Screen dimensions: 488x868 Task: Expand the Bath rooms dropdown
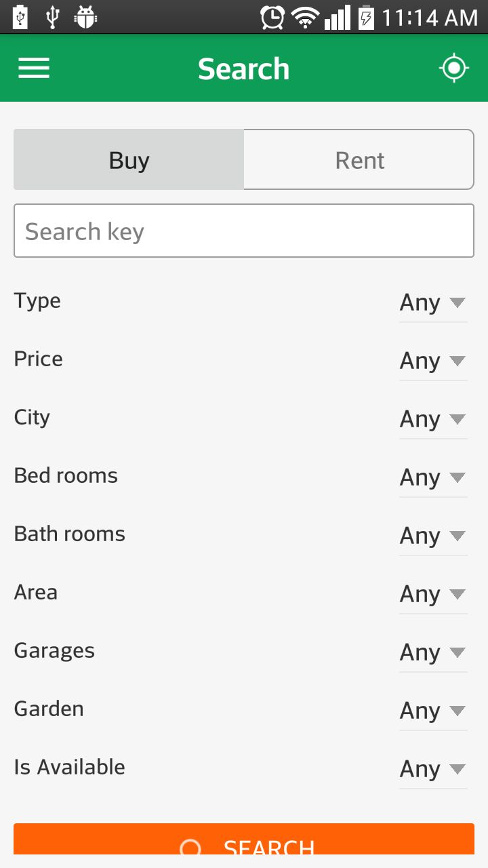click(x=432, y=536)
